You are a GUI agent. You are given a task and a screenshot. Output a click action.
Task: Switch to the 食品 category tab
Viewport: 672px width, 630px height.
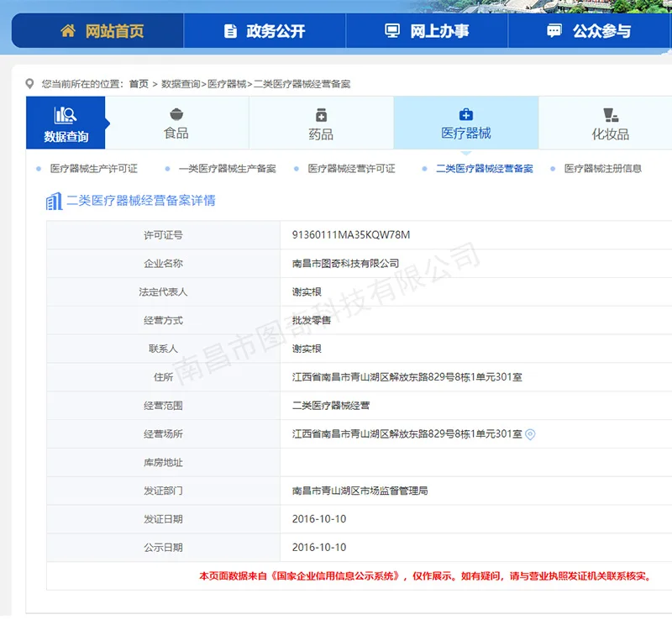point(176,123)
